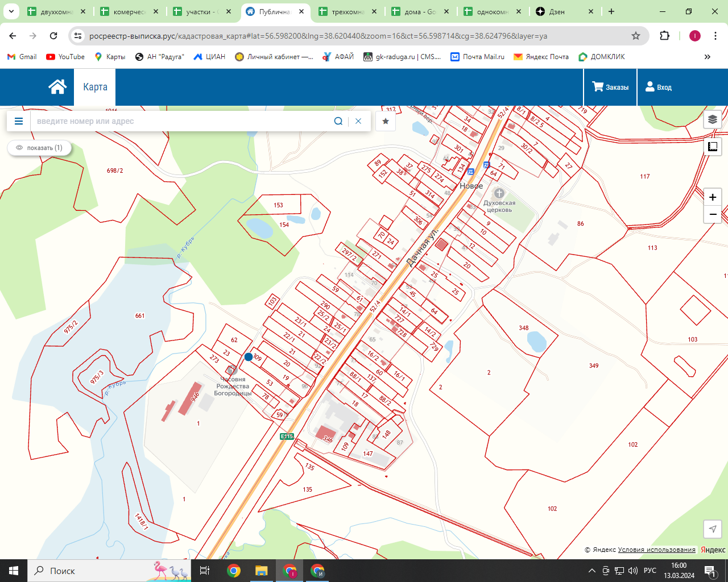Image resolution: width=728 pixels, height=582 pixels.
Task: Switch to the 'Дзен' browser tab
Action: point(563,11)
